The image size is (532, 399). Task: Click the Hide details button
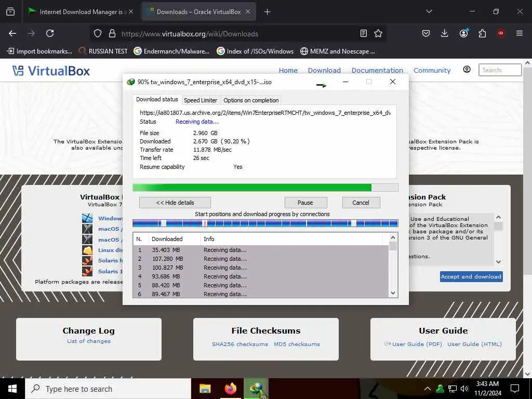click(175, 203)
